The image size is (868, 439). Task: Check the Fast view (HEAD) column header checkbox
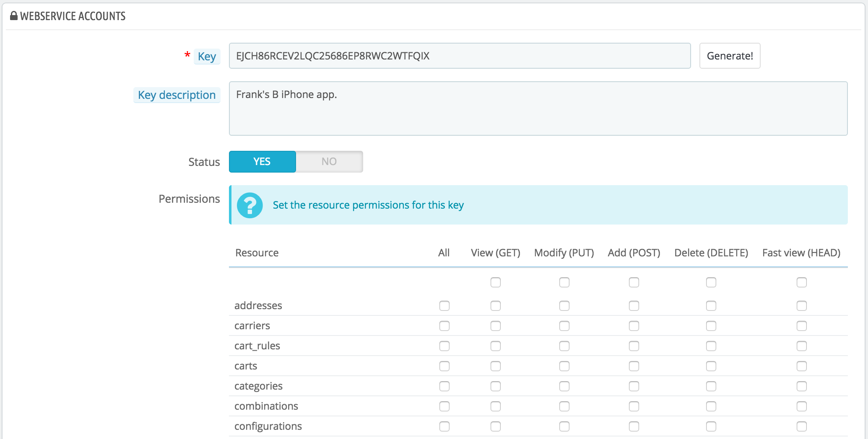[802, 282]
